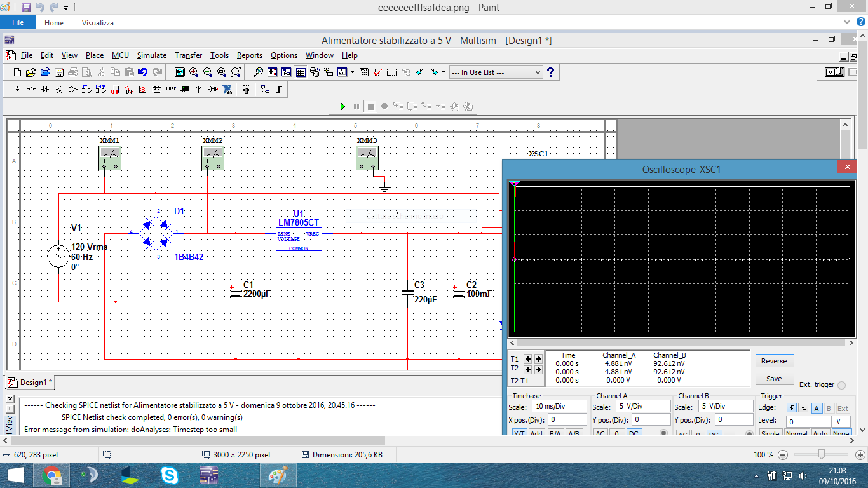The image size is (868, 488).
Task: Toggle trigger source A button
Action: tap(817, 408)
